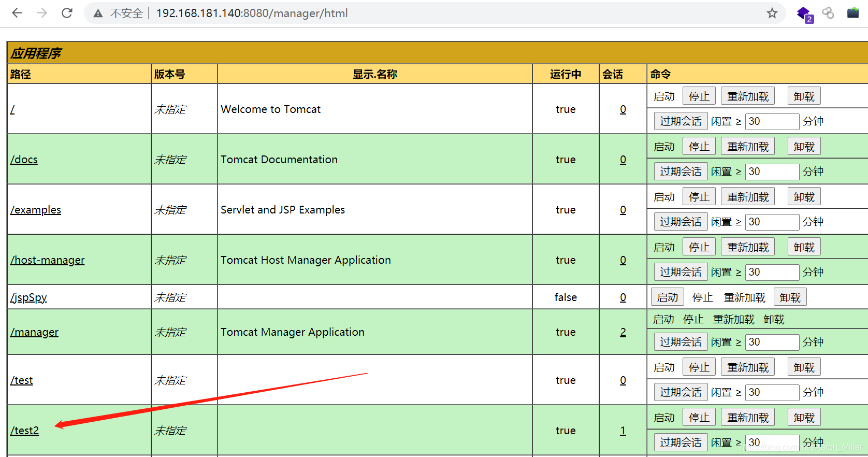
Task: Open the gray extension icon in the toolbar
Action: point(829,13)
